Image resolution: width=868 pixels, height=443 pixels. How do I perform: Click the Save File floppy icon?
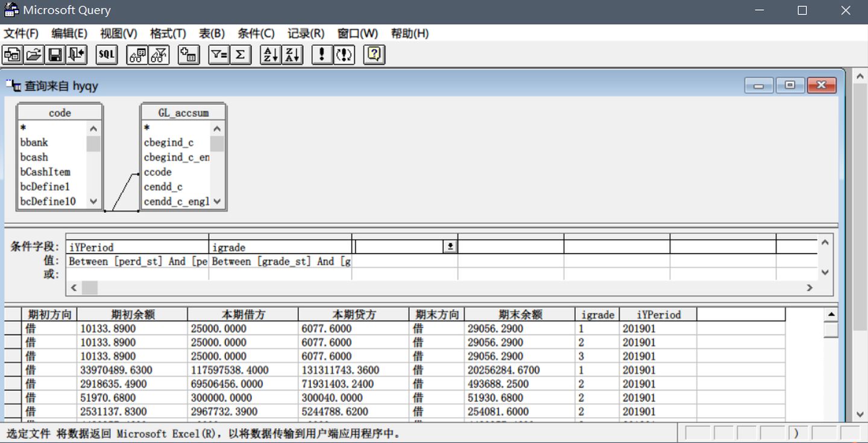(55, 55)
